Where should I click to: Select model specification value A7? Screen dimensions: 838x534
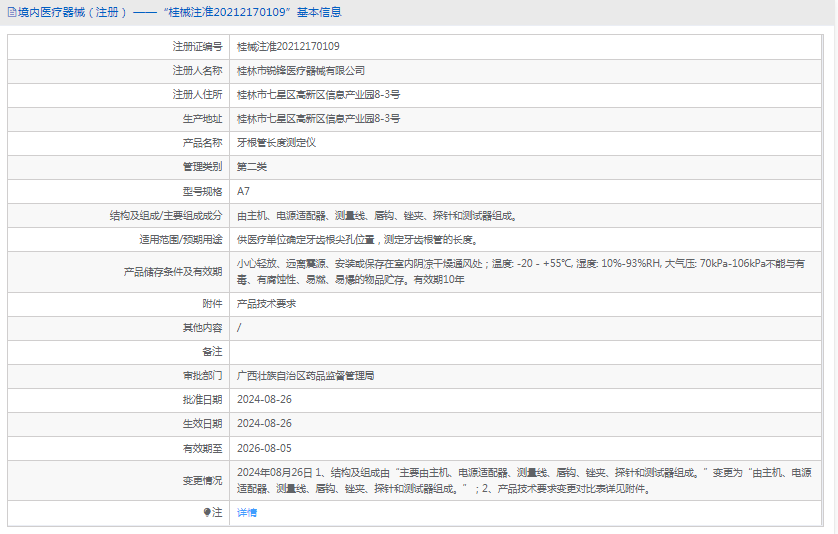click(243, 191)
